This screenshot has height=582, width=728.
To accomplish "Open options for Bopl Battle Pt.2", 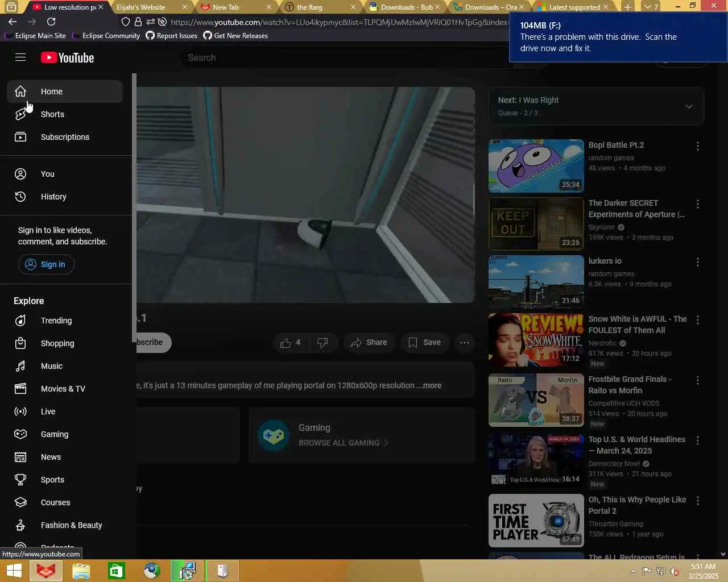I will 698,146.
